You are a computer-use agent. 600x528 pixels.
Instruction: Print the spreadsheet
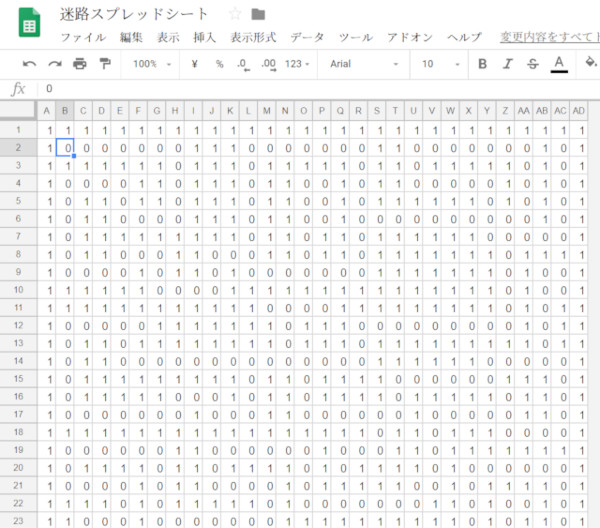pyautogui.click(x=80, y=64)
